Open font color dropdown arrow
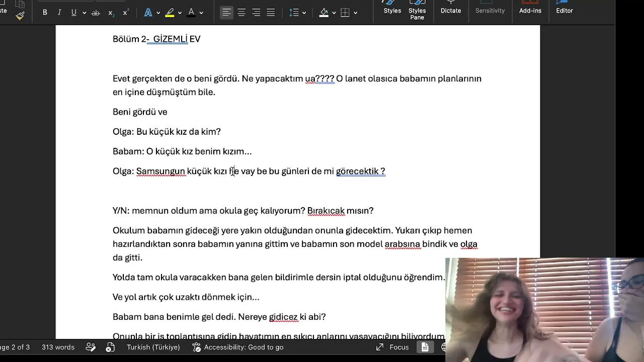 coord(201,13)
